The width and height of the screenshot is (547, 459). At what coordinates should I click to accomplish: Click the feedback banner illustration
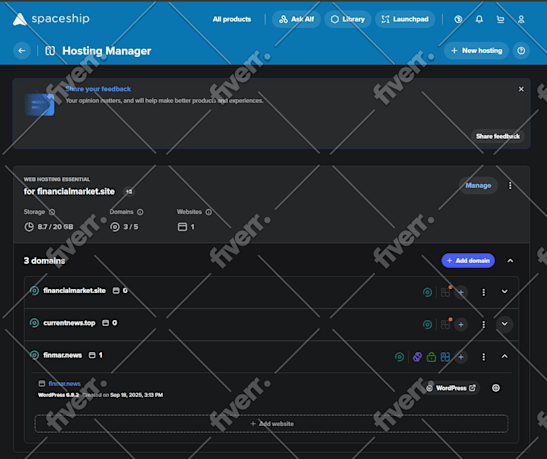point(39,104)
